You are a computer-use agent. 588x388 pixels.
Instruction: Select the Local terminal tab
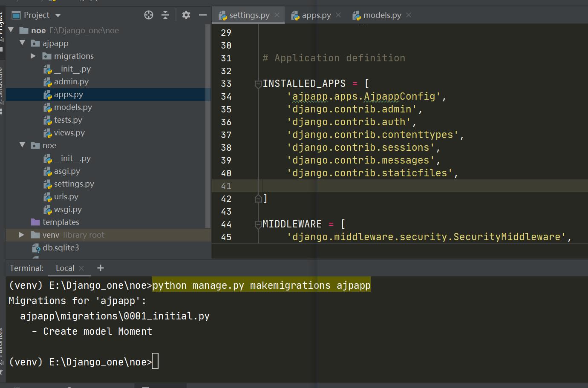click(65, 268)
